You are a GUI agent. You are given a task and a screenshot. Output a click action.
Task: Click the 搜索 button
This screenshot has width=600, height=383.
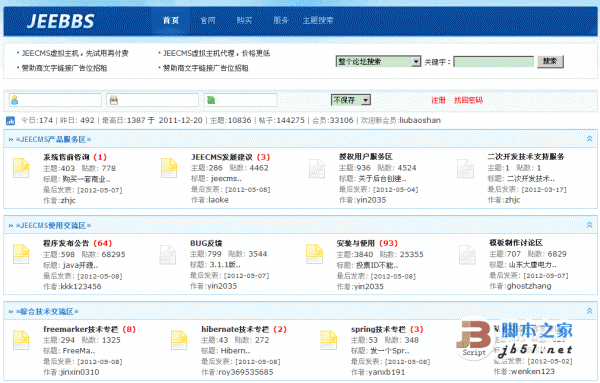[x=550, y=61]
